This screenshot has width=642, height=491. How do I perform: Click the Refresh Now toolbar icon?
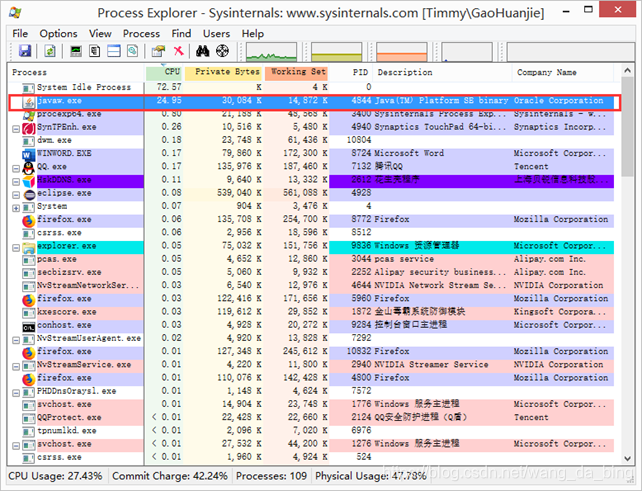(x=50, y=51)
